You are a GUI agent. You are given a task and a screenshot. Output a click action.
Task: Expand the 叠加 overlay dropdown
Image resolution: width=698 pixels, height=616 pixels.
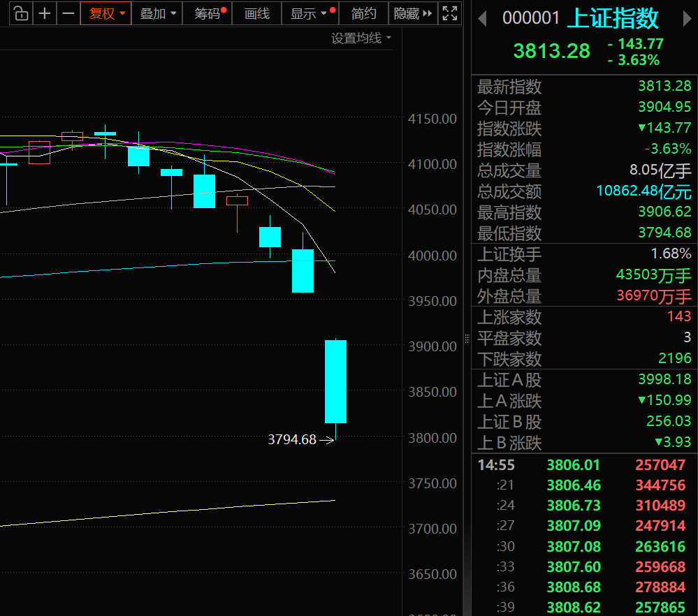point(157,13)
